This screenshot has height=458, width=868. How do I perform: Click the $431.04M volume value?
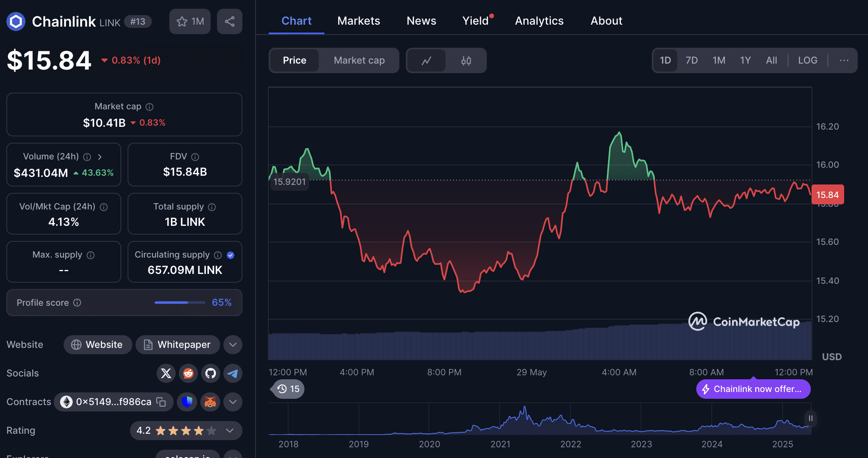click(x=41, y=173)
